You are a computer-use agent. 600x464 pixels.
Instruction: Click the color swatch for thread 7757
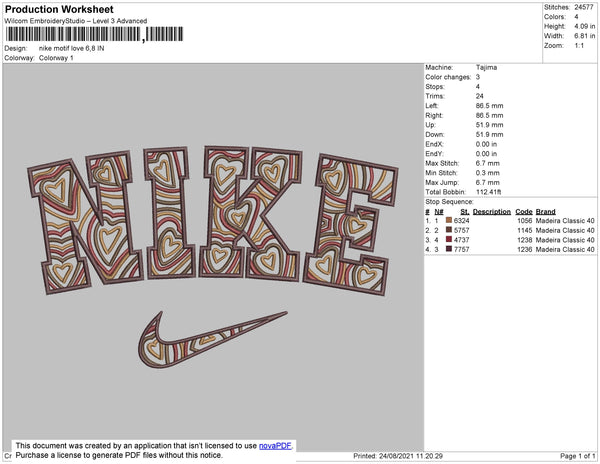pyautogui.click(x=449, y=249)
